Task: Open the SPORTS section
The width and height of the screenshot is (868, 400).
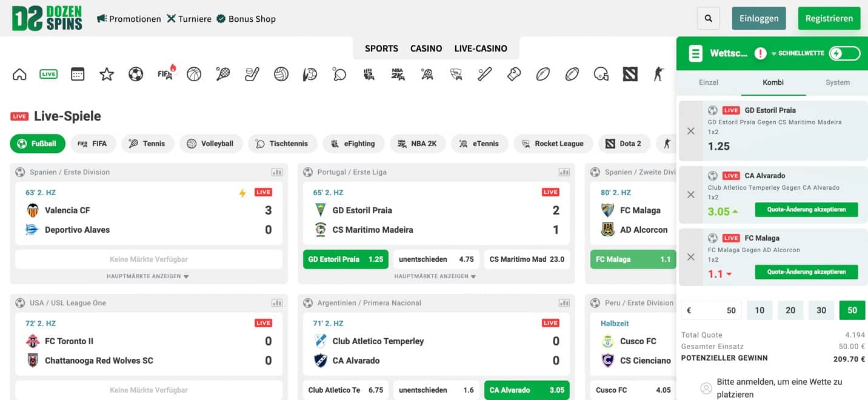Action: [x=381, y=48]
